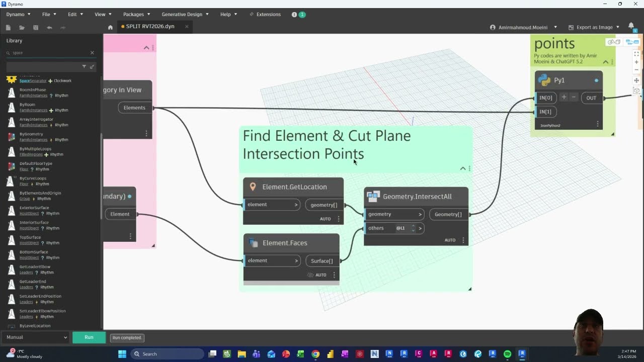Screen dimensions: 644x362
Task: Open Element.Faces node options
Action: [334, 275]
